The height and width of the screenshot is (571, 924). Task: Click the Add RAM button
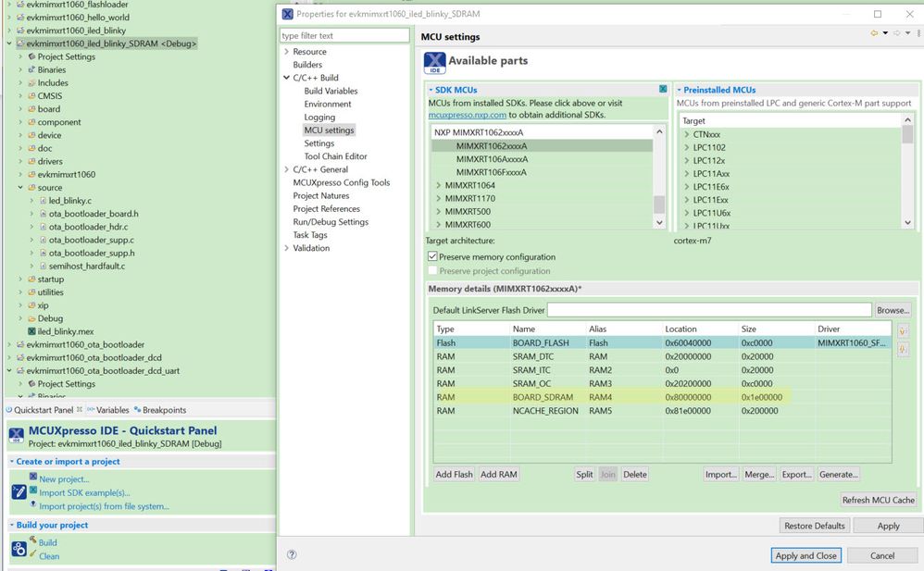[x=498, y=474]
